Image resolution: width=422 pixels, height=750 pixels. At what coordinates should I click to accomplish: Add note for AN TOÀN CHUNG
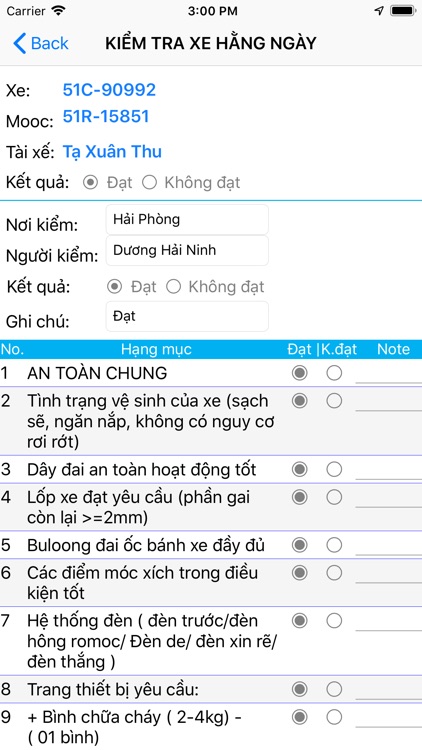pyautogui.click(x=389, y=374)
